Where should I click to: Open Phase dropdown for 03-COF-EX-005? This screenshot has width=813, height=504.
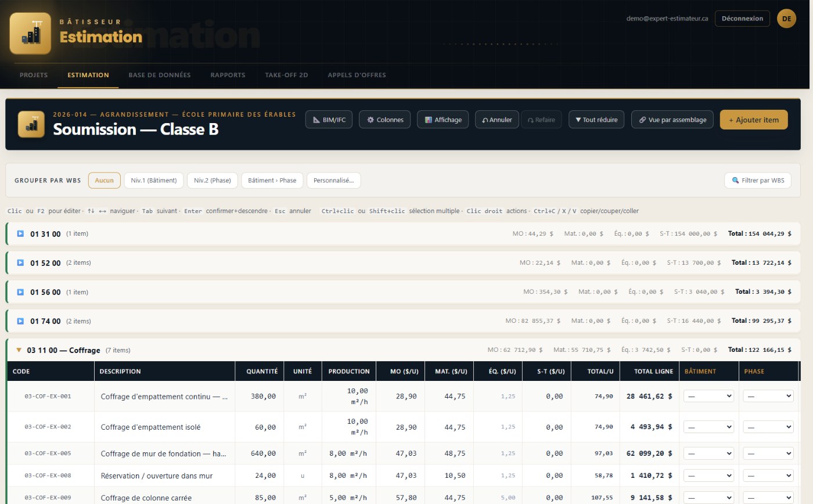pos(768,453)
